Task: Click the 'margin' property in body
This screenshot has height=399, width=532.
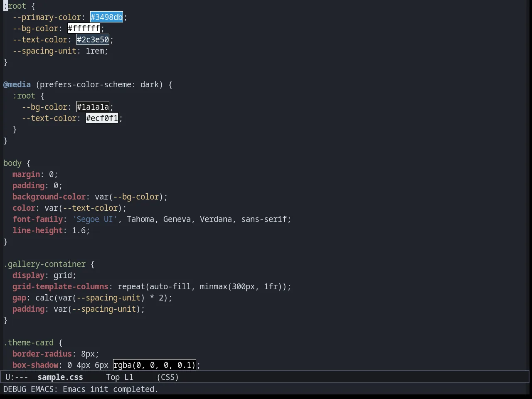Action: click(26, 174)
